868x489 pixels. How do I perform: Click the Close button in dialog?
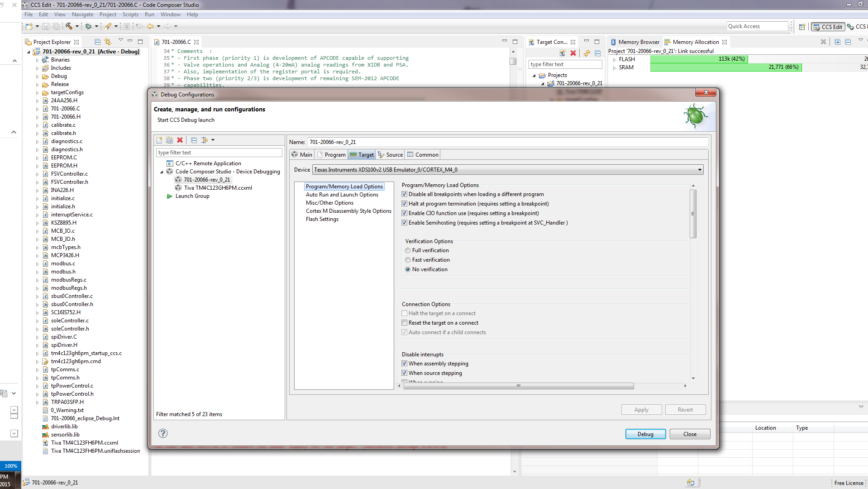[x=690, y=434]
